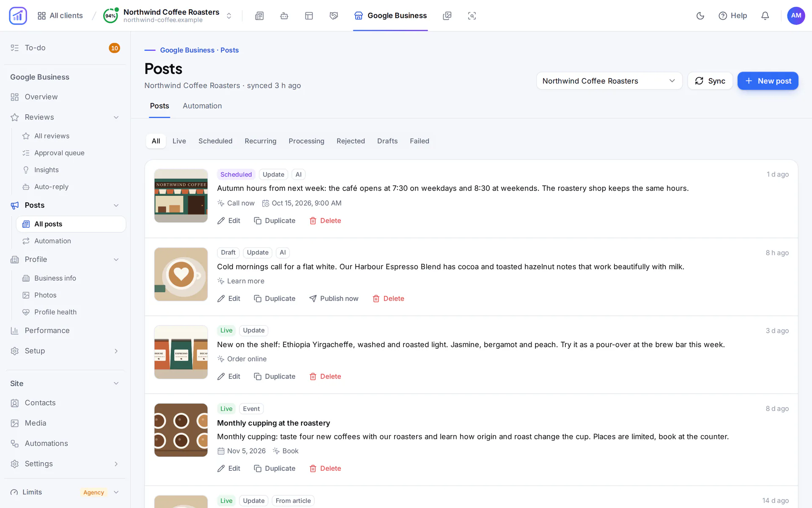Open the robot assistant icon in top bar
The image size is (812, 508).
tap(284, 16)
